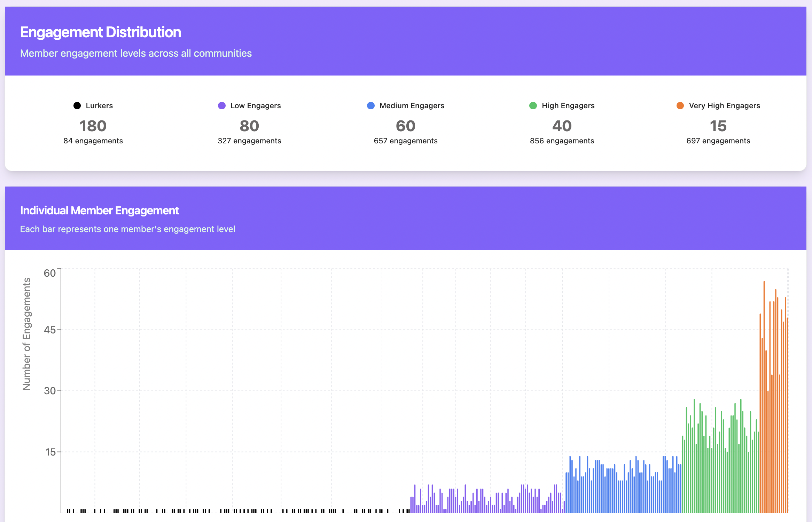Click the 15 Very High Engagers count
The width and height of the screenshot is (812, 522).
click(x=718, y=126)
